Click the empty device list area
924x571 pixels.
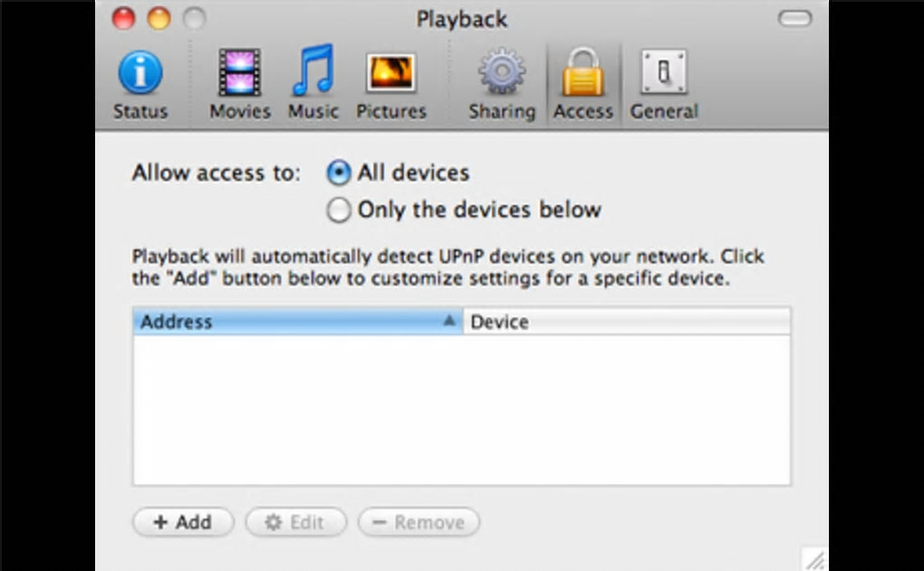tap(461, 410)
